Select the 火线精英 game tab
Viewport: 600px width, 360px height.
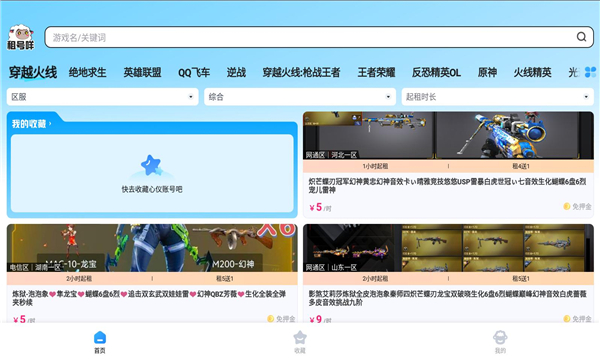point(533,72)
